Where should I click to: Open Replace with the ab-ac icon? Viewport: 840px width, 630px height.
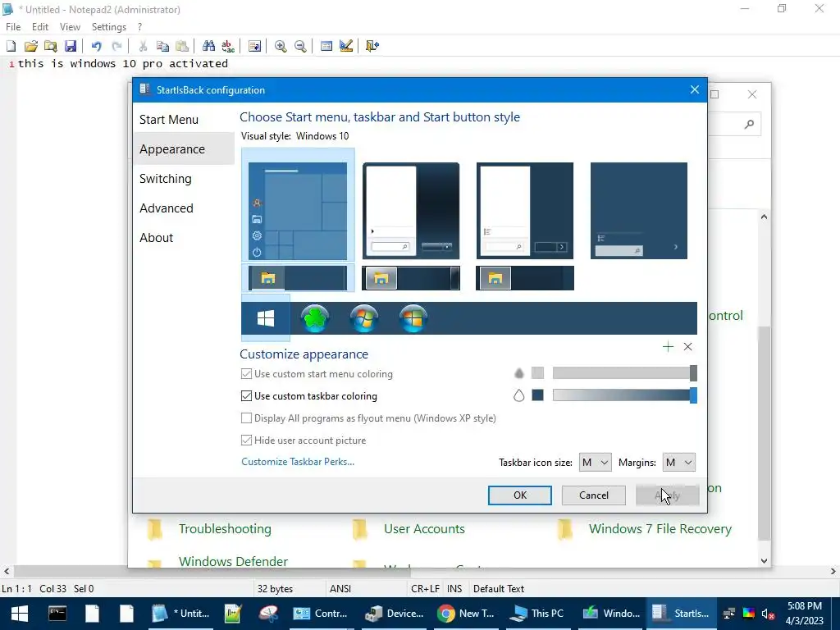228,46
